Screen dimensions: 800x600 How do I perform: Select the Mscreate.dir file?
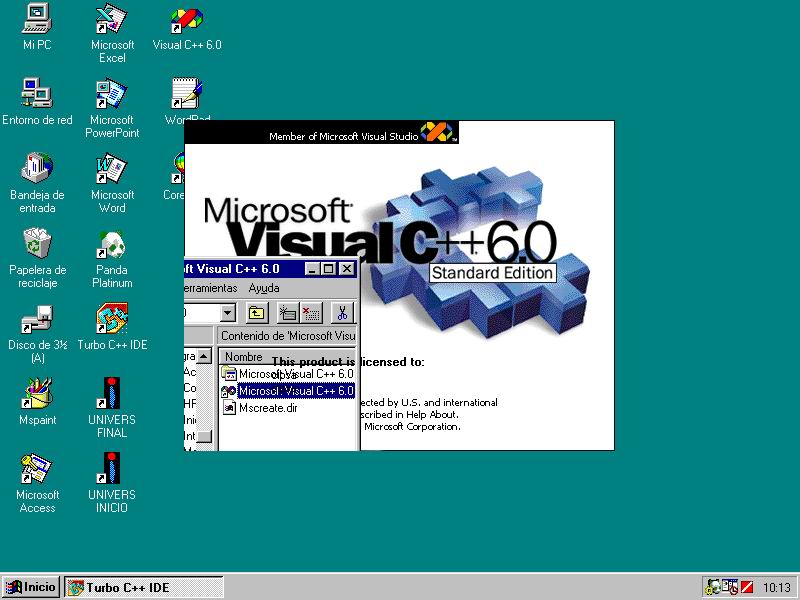tap(260, 408)
